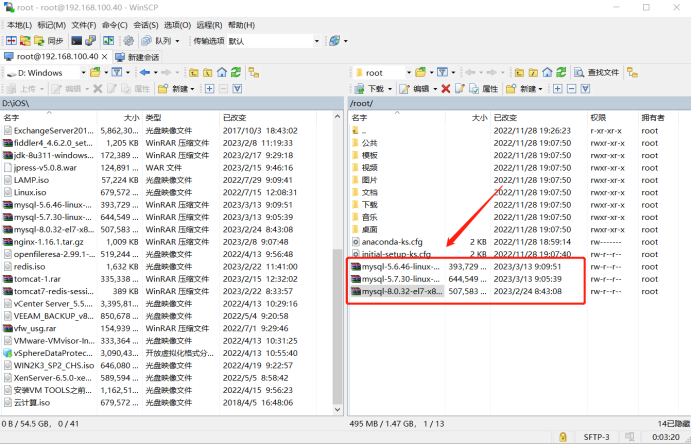The height and width of the screenshot is (444, 692).
Task: Refresh the local panel
Action: (x=236, y=72)
